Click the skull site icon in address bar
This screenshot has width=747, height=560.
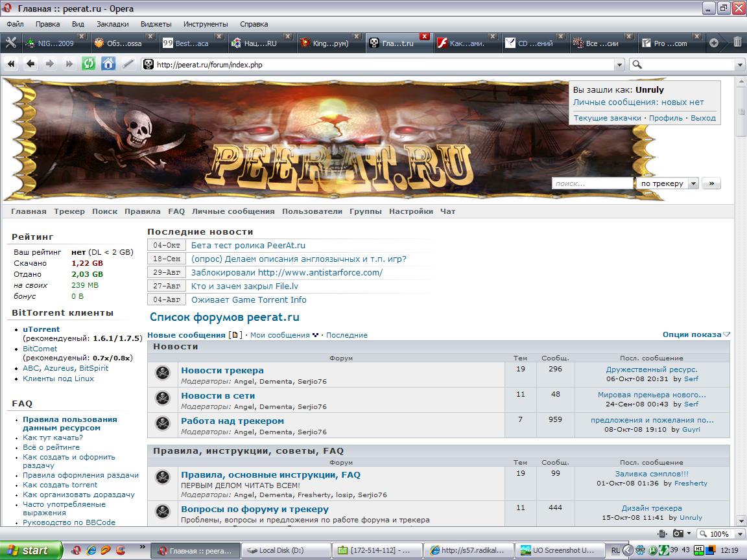(x=148, y=64)
